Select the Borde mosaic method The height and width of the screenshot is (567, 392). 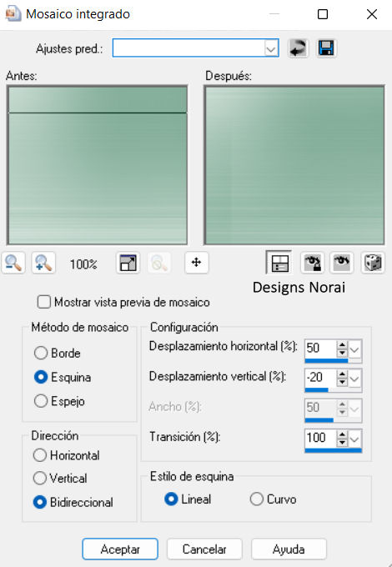point(41,353)
